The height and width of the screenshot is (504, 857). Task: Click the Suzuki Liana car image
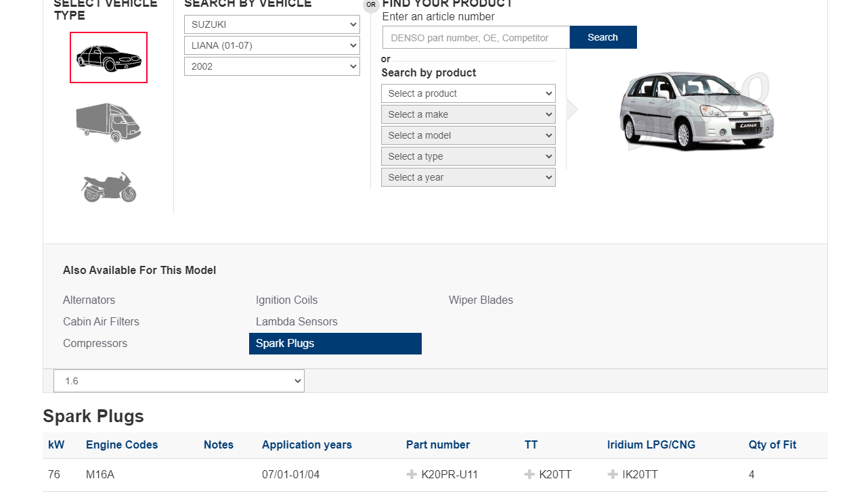[697, 110]
